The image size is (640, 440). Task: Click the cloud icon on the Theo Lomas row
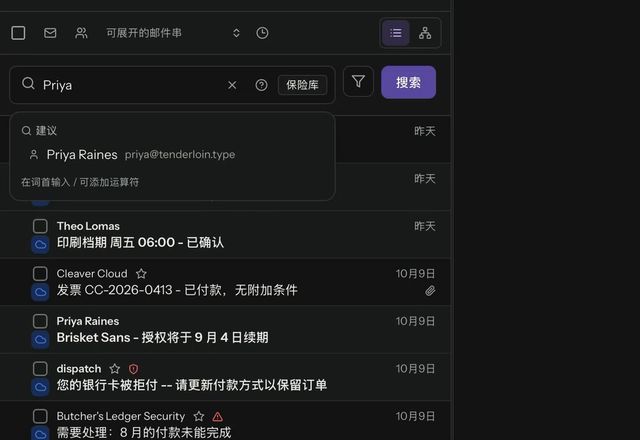click(40, 244)
